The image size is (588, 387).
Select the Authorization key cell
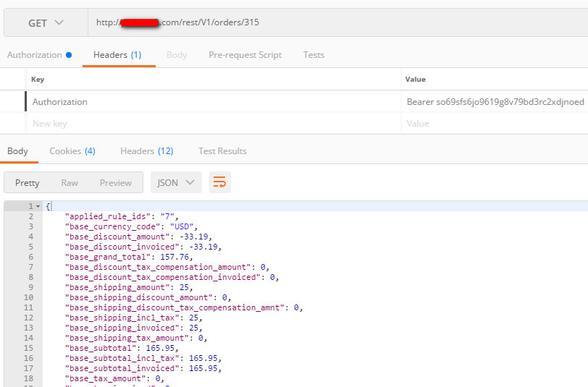[210, 102]
